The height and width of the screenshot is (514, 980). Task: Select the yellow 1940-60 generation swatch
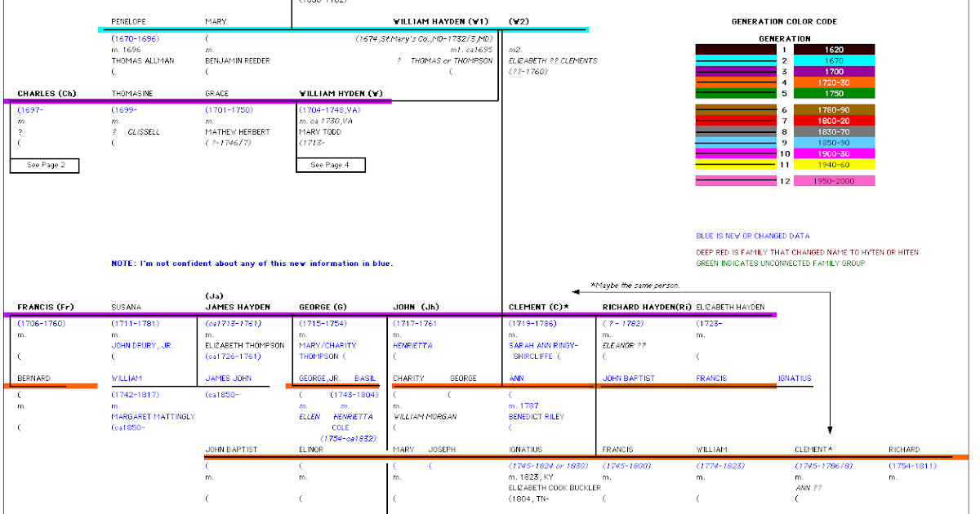tap(835, 163)
